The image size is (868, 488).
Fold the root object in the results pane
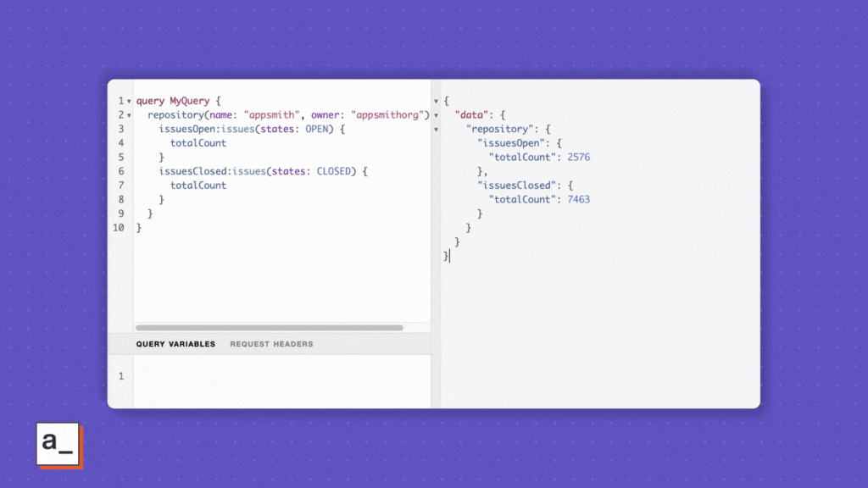(x=437, y=102)
